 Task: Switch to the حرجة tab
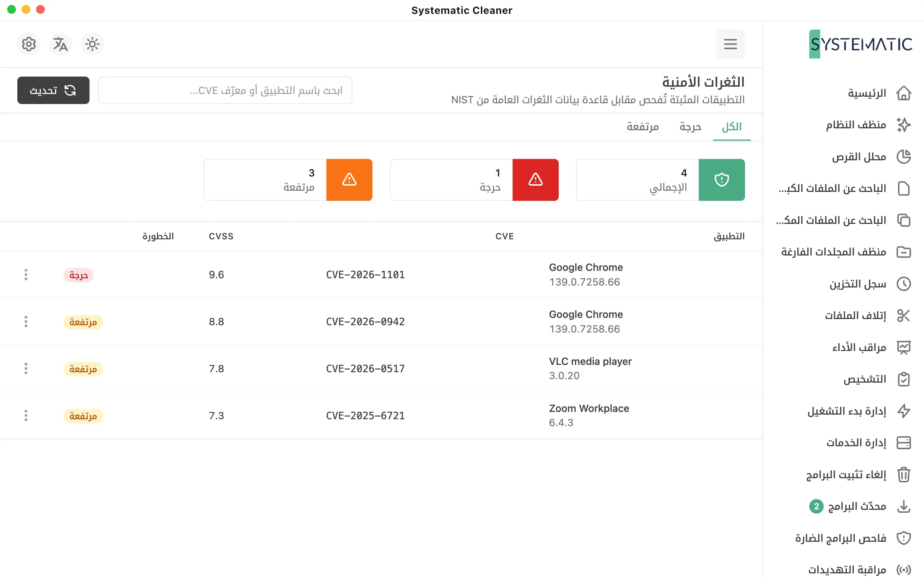[x=690, y=127]
